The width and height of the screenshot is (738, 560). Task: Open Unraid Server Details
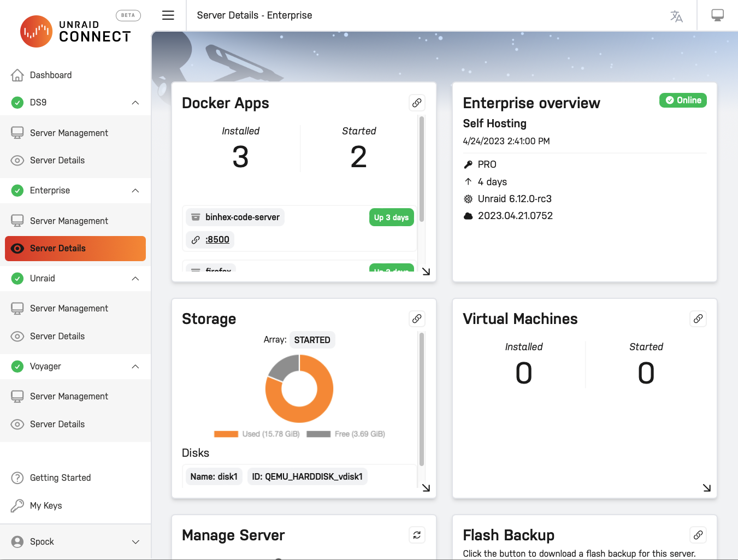click(75, 336)
